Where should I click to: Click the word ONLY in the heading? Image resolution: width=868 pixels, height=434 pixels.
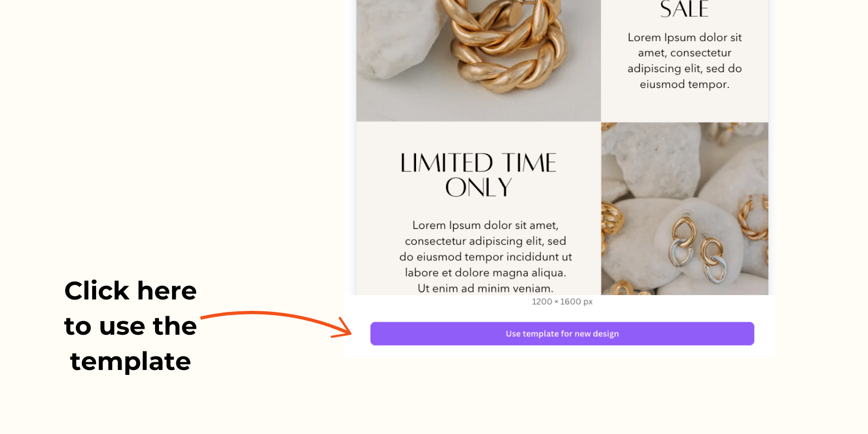point(478,188)
